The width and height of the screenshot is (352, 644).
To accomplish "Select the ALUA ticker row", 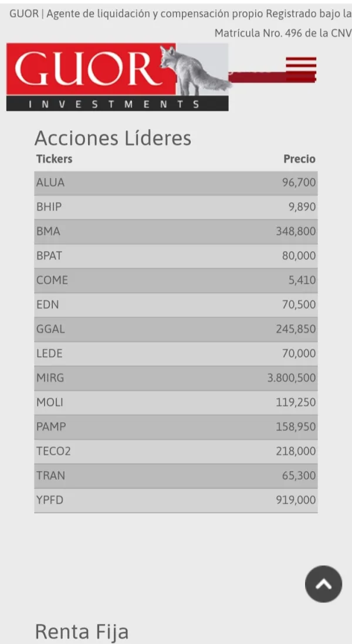I will [175, 183].
